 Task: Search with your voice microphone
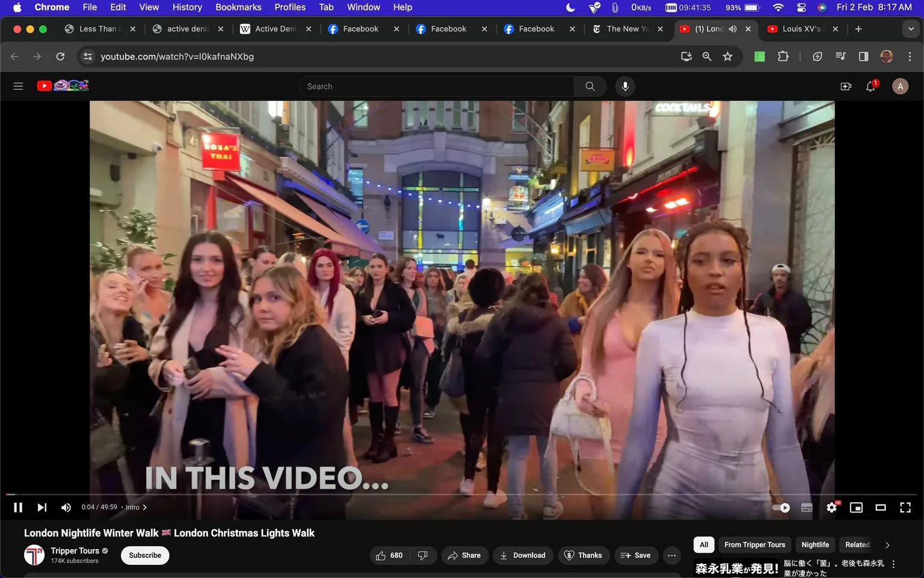(x=625, y=87)
